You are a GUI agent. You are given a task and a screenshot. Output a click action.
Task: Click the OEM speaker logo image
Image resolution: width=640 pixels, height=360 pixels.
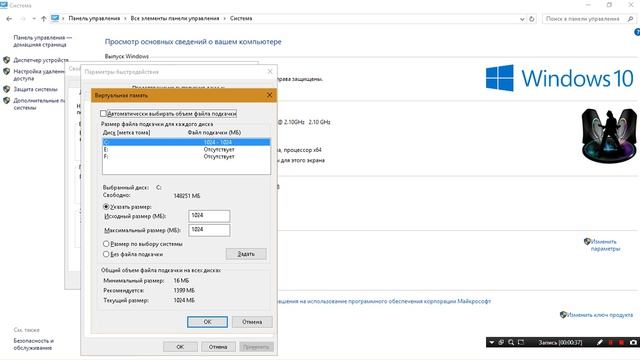click(x=609, y=136)
